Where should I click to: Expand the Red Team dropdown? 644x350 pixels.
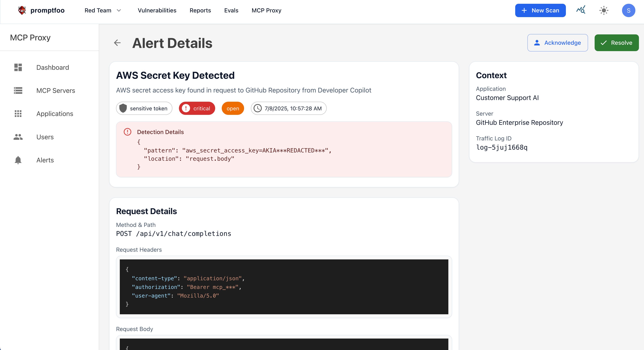tap(103, 10)
